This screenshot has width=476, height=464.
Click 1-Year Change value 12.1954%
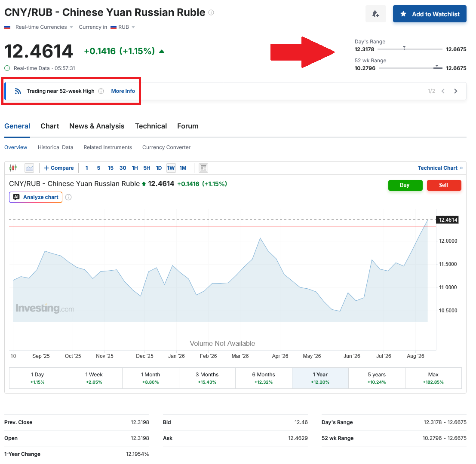point(138,454)
